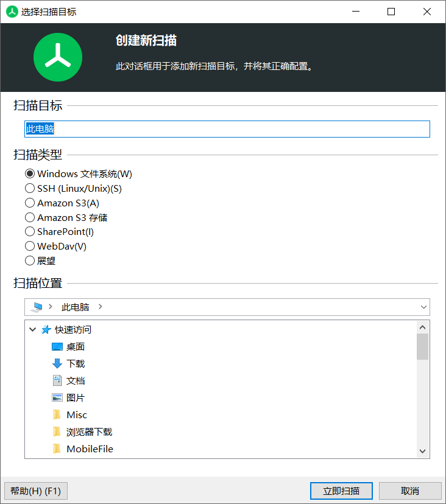Click the tree scroll up arrow
Screen dimensions: 446x504
click(x=422, y=327)
